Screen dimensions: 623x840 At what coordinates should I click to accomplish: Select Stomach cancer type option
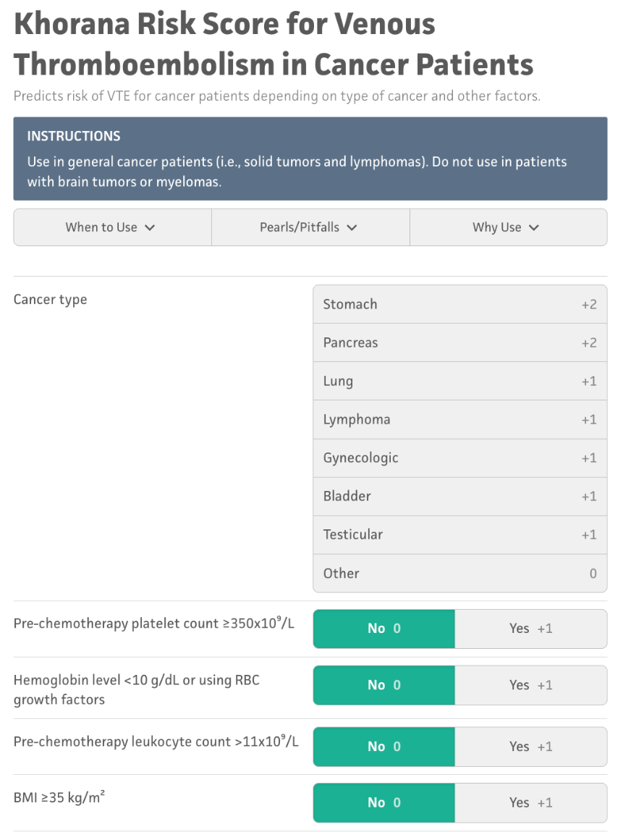click(459, 304)
